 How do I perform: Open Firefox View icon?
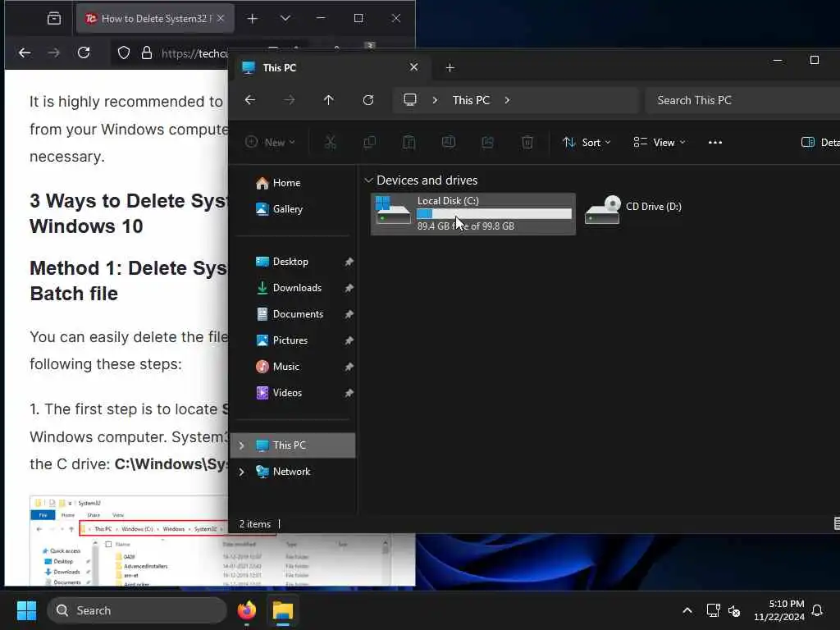54,19
